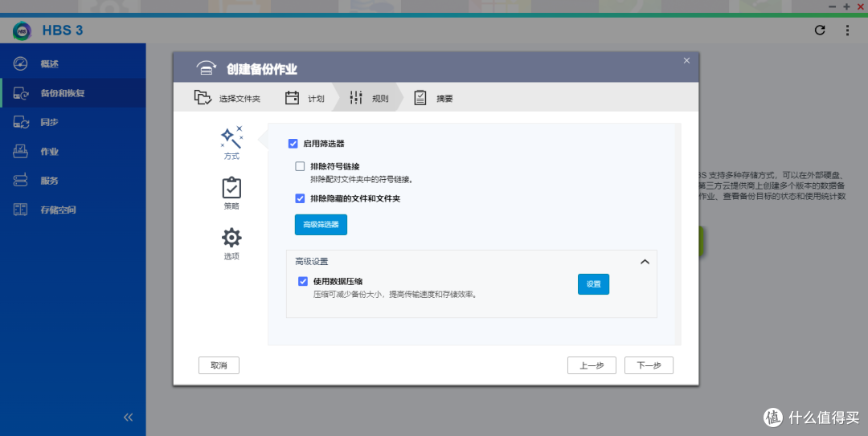Click the 上一步 previous step button

592,365
